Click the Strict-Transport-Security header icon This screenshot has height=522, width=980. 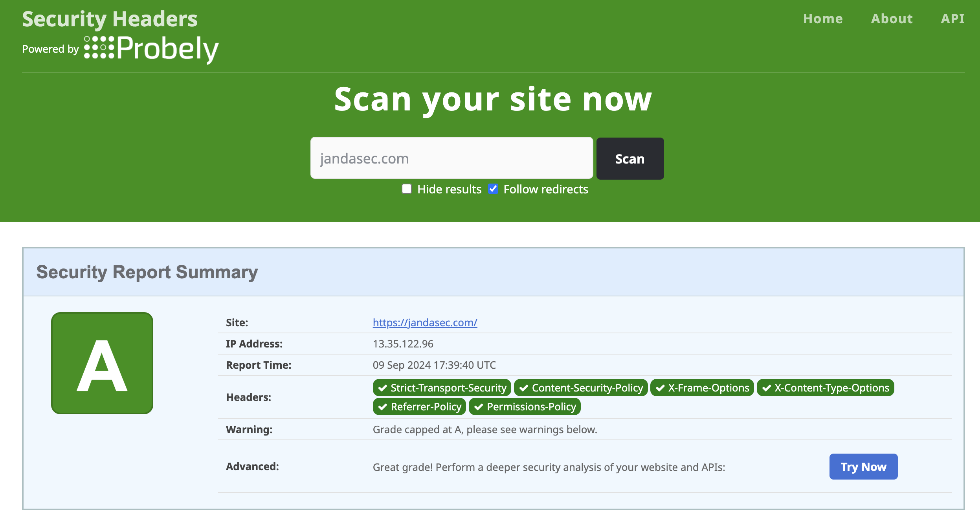coord(382,388)
